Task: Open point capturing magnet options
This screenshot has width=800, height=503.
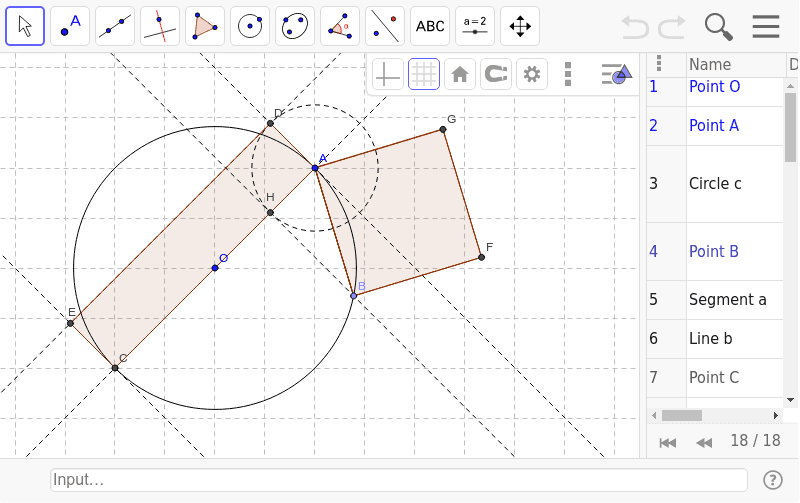Action: [x=496, y=74]
